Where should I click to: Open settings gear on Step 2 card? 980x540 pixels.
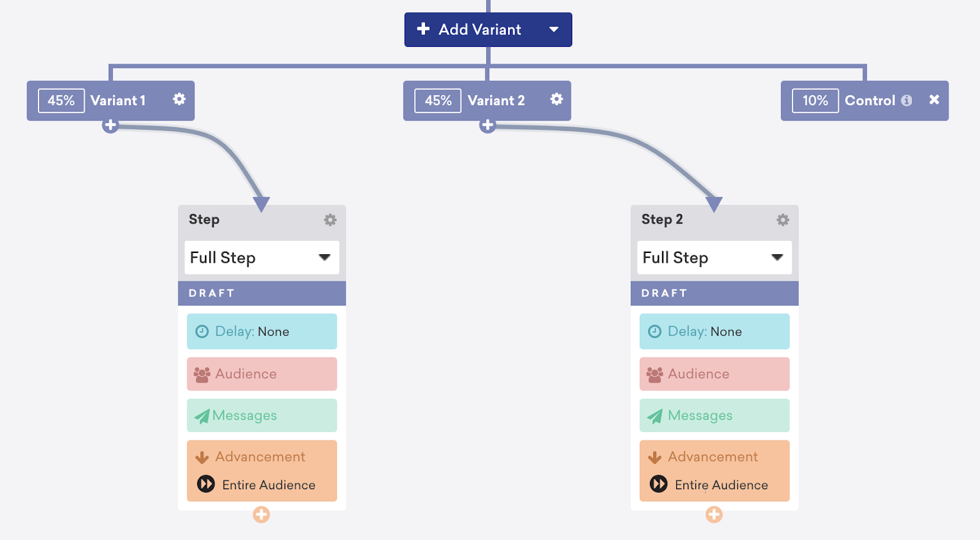coord(782,220)
